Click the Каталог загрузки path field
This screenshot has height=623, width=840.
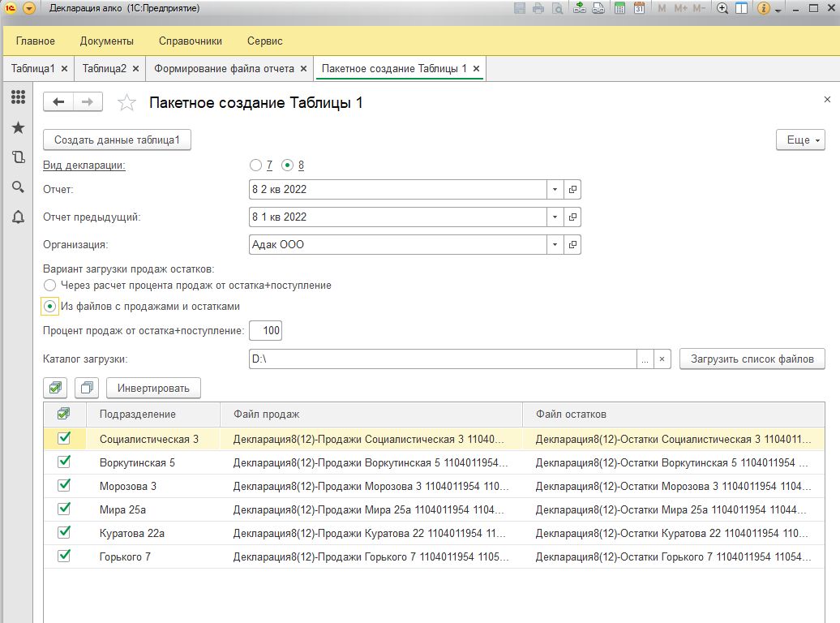click(x=443, y=359)
